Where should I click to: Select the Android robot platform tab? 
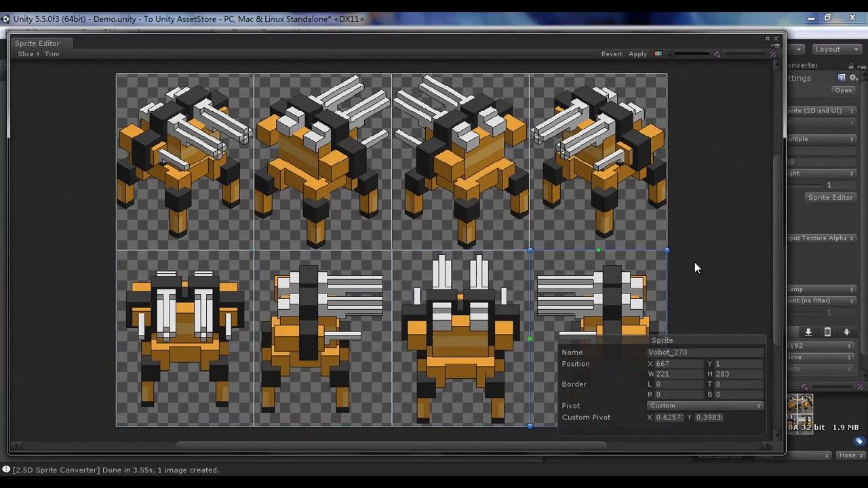pos(846,332)
